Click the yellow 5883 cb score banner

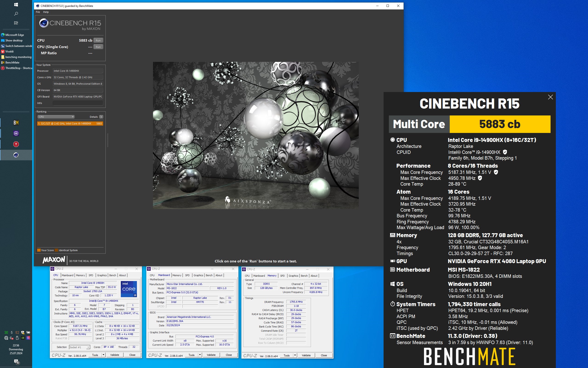(x=500, y=124)
